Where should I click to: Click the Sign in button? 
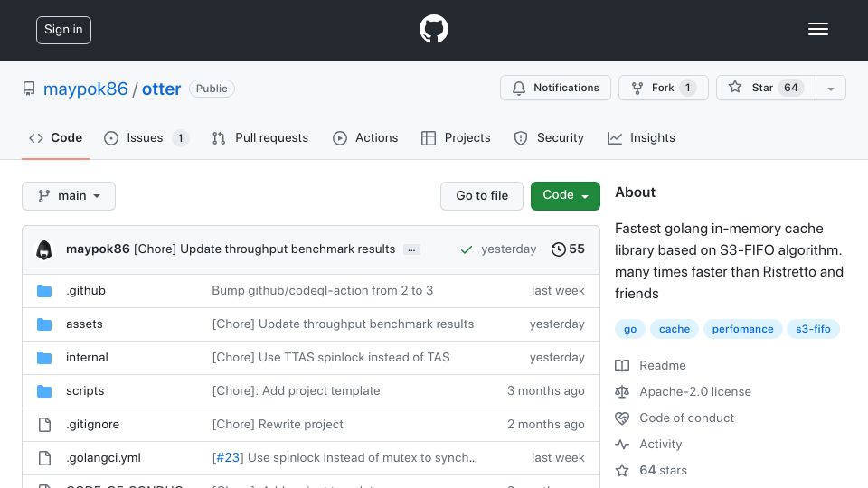63,30
